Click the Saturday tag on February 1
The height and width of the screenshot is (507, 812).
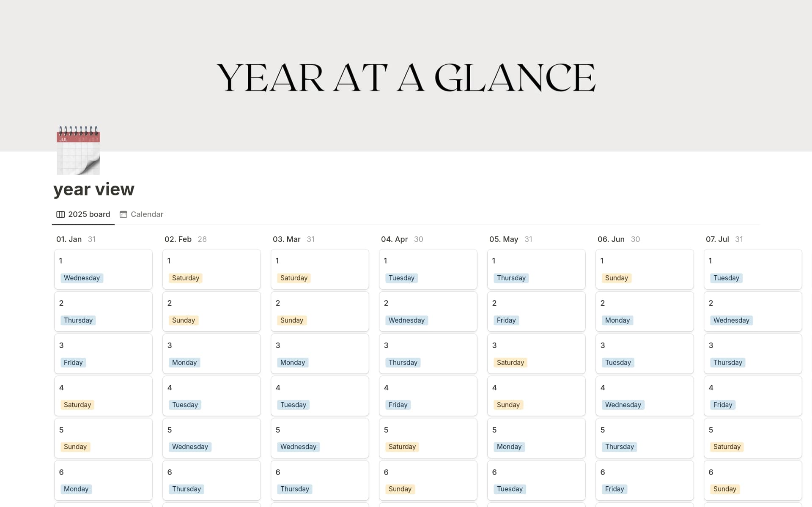coord(185,278)
